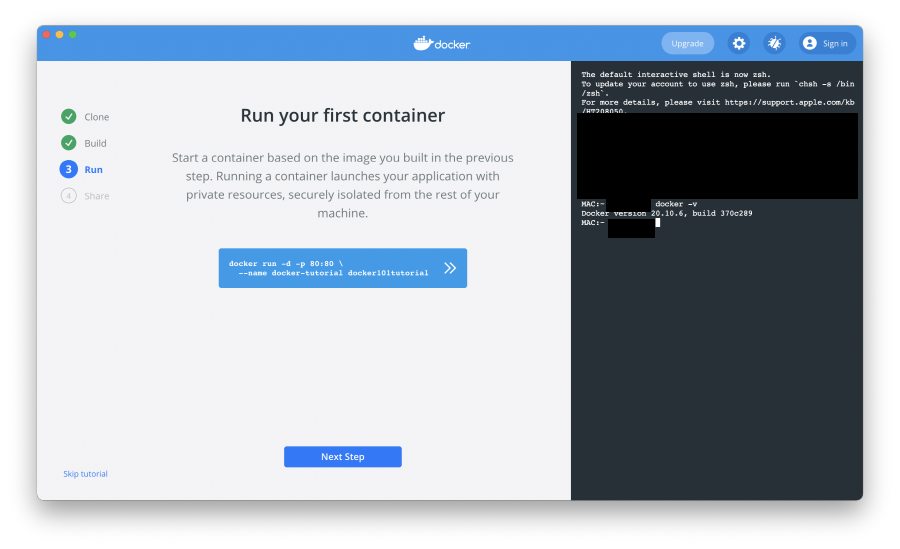The width and height of the screenshot is (900, 549).
Task: Click the step 4 circle for Share
Action: pos(68,196)
